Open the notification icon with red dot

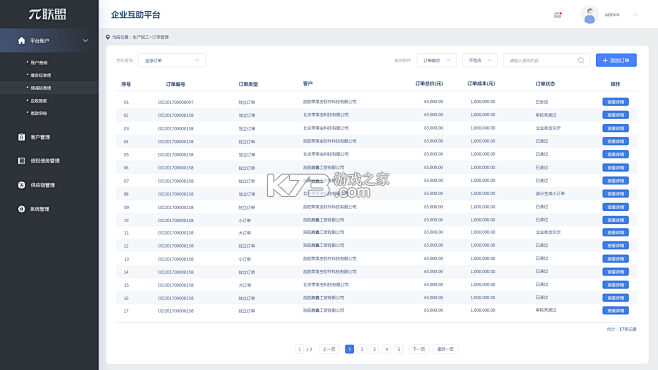point(558,15)
